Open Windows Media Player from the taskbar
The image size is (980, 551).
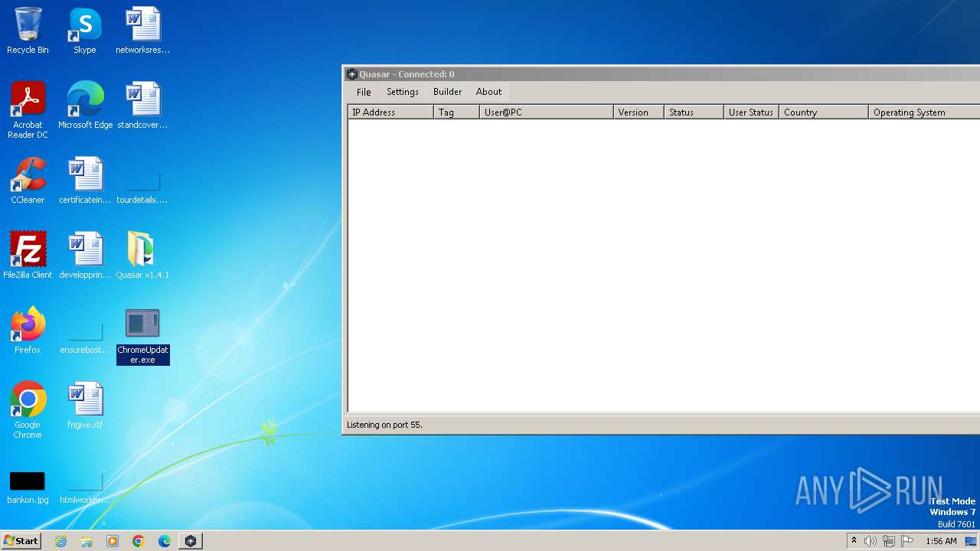(113, 541)
